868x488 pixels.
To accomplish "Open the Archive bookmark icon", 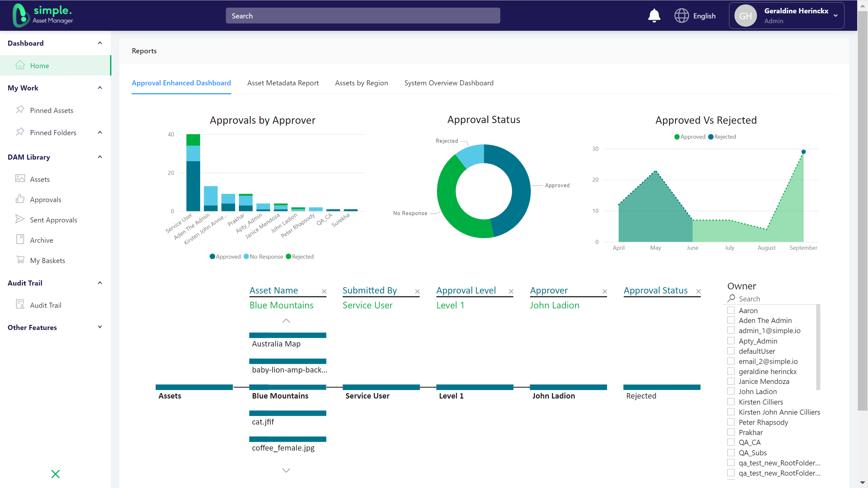I will coord(20,239).
